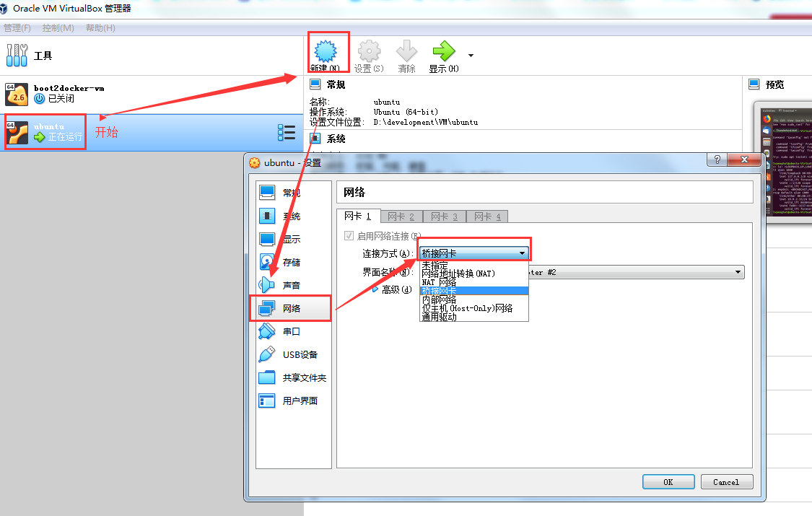Click the 系统 section header in details pane
Image resolution: width=812 pixels, height=516 pixels.
pos(336,139)
